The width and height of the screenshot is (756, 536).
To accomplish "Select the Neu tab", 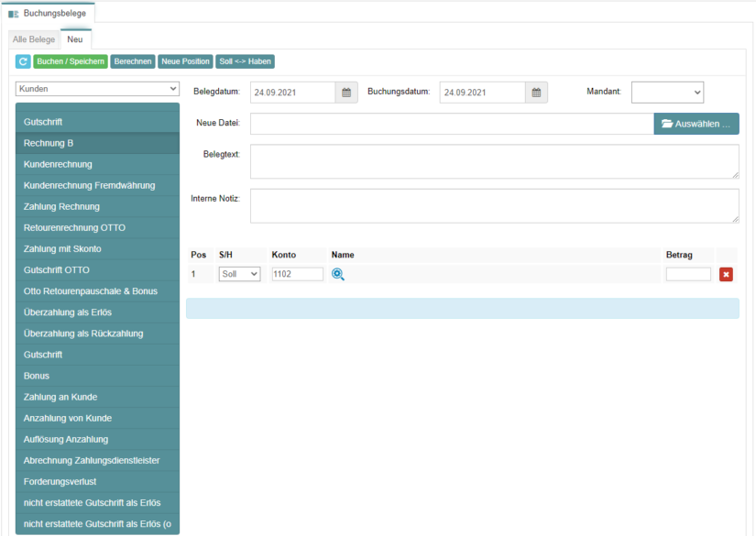I will [75, 39].
